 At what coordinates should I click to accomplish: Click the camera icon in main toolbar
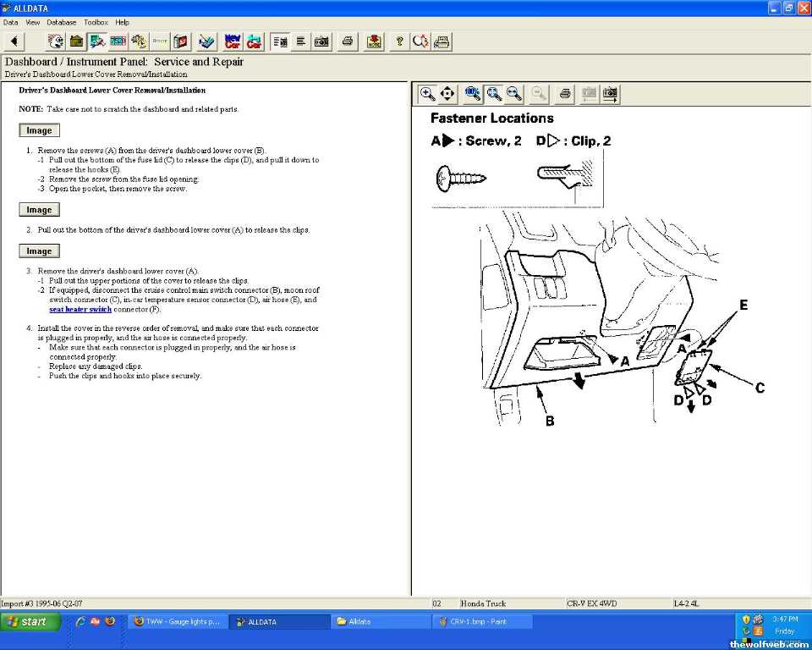pos(321,41)
